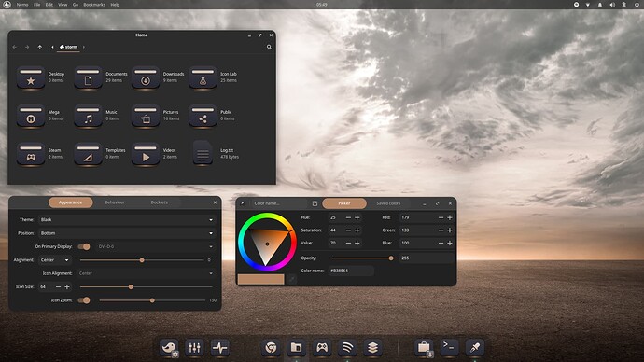Open the color picker dock icon
The image size is (644, 362).
pos(474,348)
